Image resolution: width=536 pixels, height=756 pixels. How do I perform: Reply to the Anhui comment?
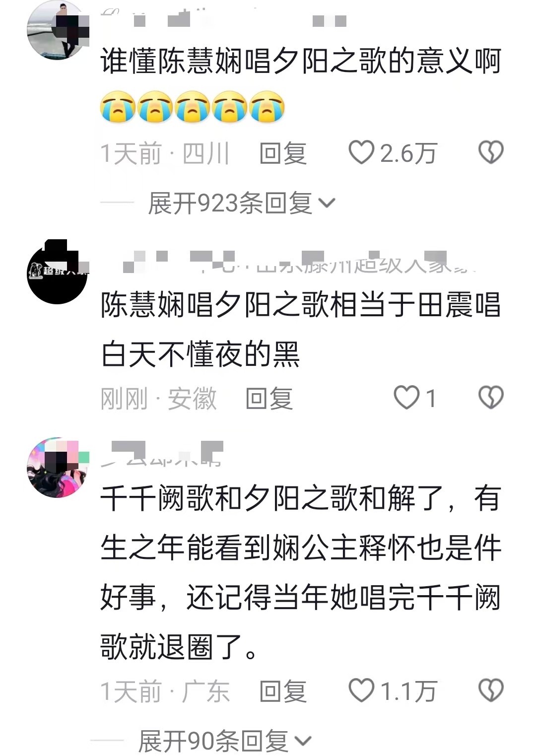pyautogui.click(x=269, y=398)
